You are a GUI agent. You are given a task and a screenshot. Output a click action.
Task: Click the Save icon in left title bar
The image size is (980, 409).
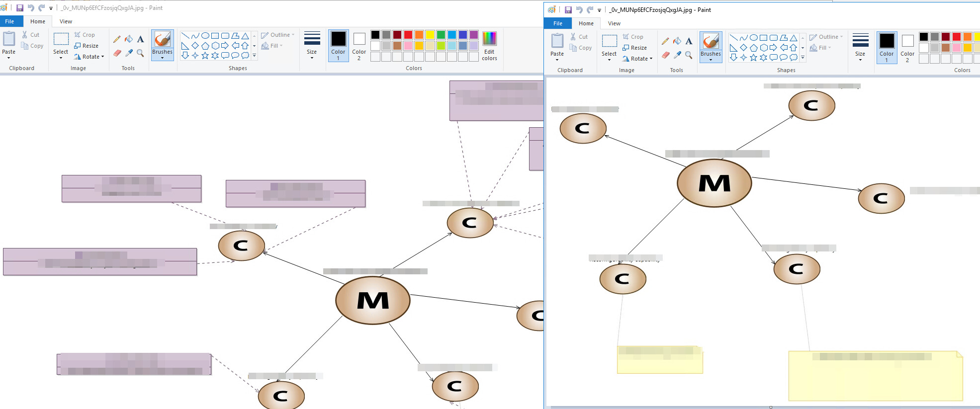coord(20,8)
